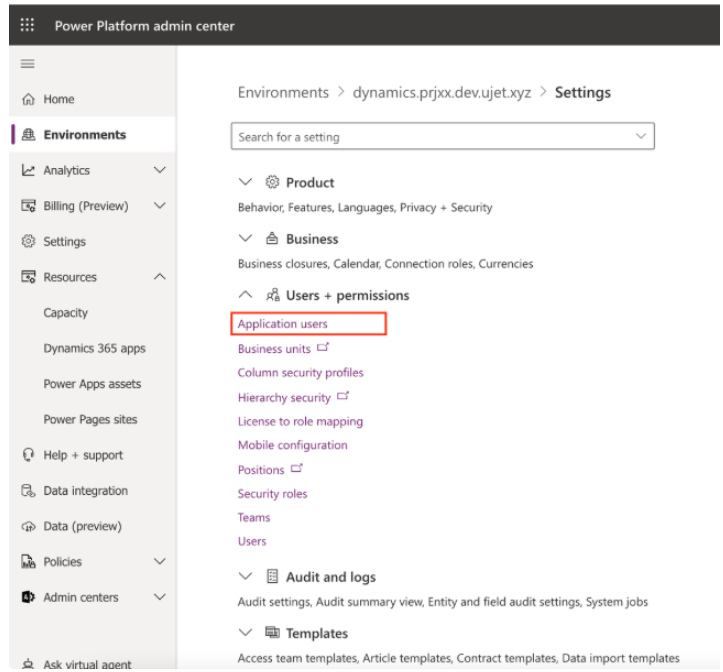Collapse the Resources section chevron
Image resolution: width=723 pixels, height=672 pixels.
click(159, 277)
